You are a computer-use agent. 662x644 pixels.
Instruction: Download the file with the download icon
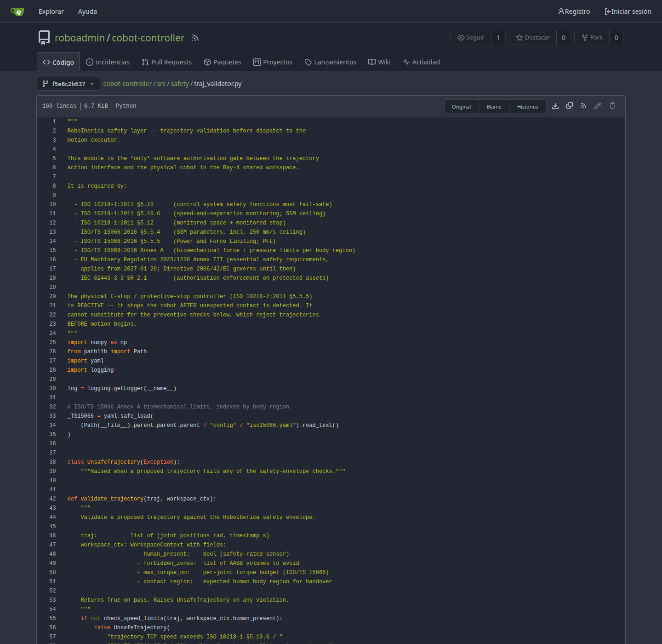[555, 106]
